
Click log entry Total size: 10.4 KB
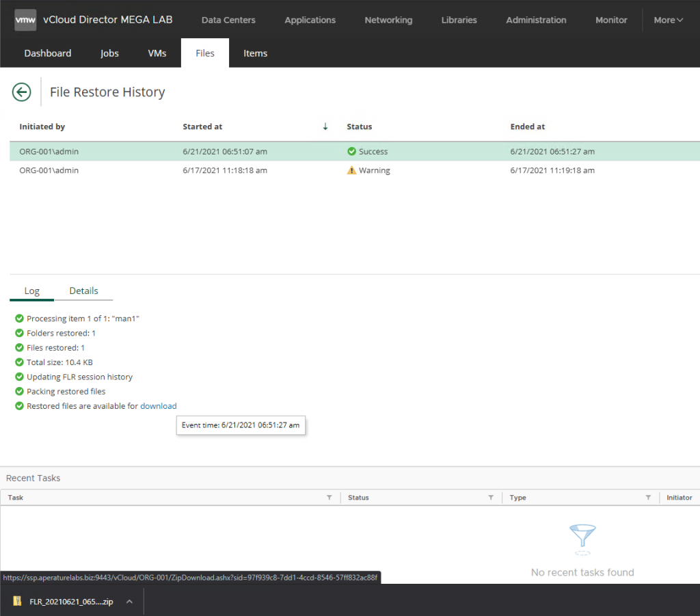[x=60, y=362]
